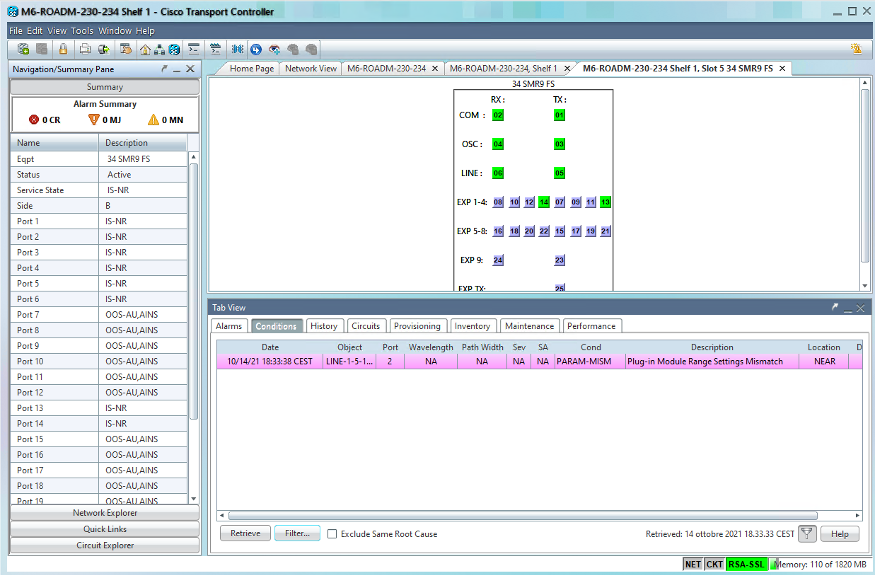Open the preferences toolbar icon with hand
This screenshot has width=876, height=576.
tap(126, 49)
